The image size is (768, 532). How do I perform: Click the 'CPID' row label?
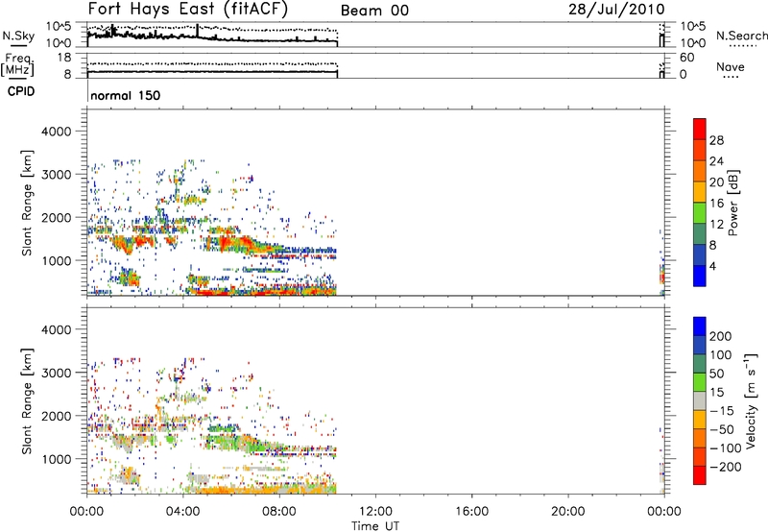click(21, 91)
